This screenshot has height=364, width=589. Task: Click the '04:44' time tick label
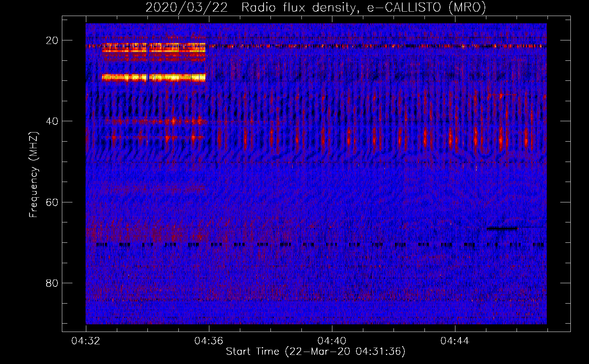(455, 341)
